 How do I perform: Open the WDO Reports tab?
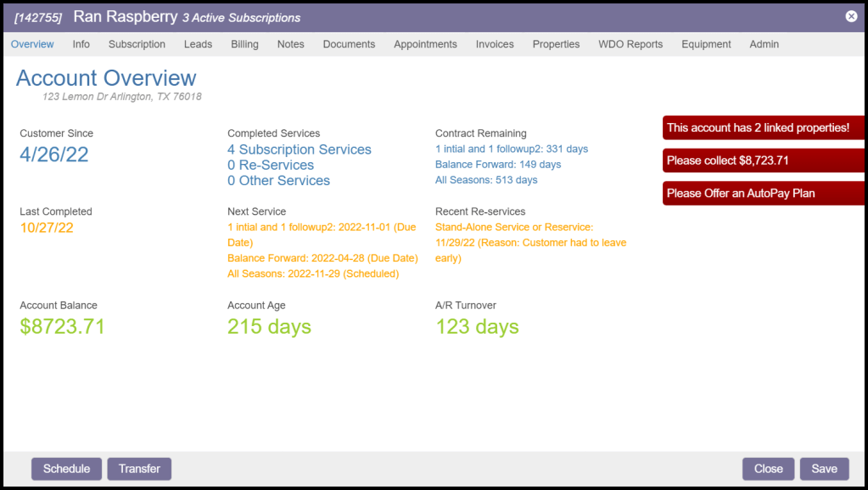[x=630, y=44]
